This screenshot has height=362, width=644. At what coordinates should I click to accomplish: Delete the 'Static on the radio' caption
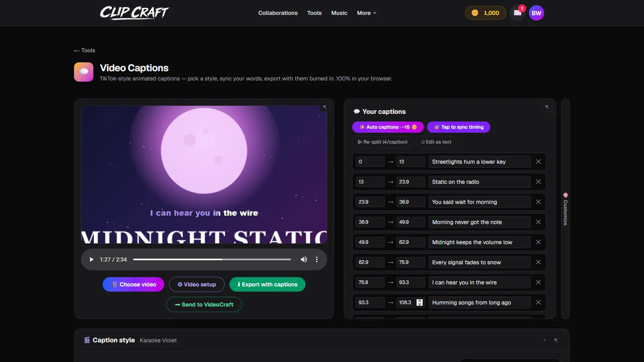538,182
